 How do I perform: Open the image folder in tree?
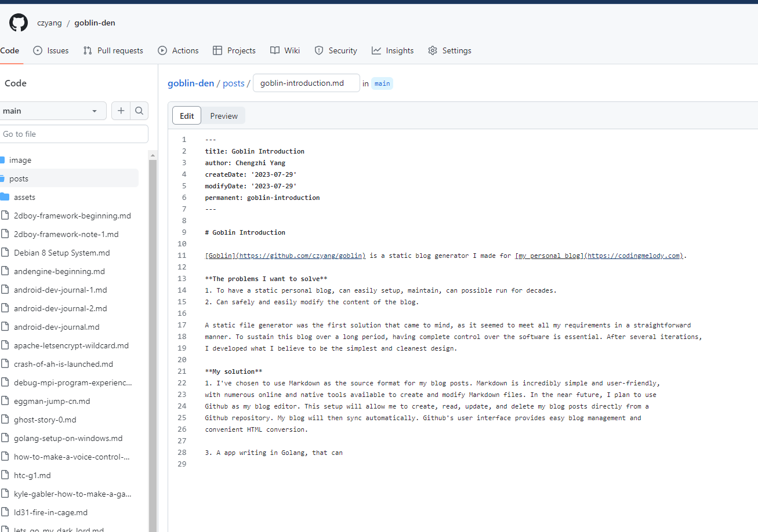coord(20,160)
